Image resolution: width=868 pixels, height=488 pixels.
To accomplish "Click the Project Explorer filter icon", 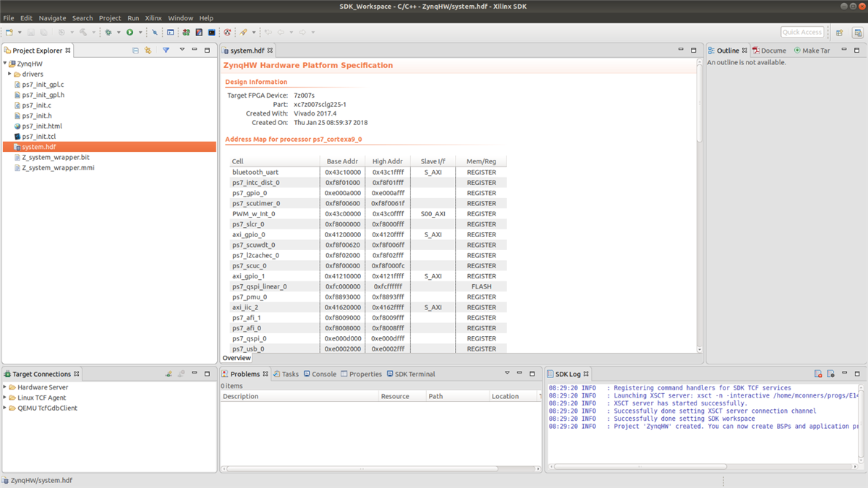I will 166,51.
